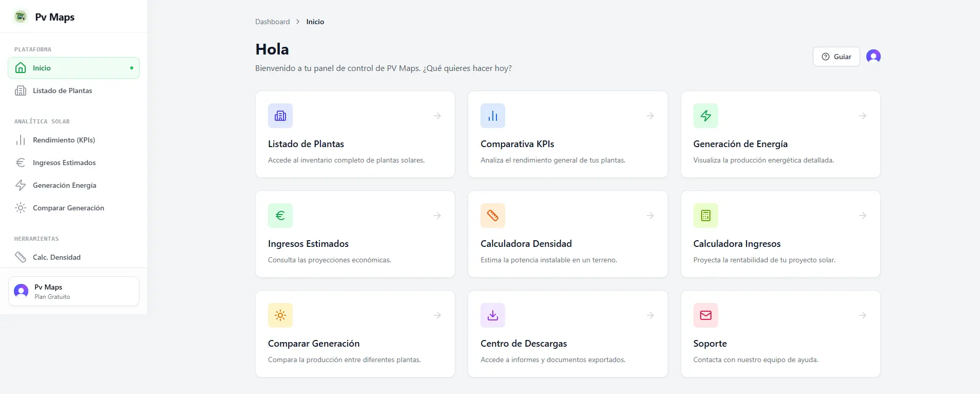
Task: Click the Pv Maps brand title
Action: point(55,17)
